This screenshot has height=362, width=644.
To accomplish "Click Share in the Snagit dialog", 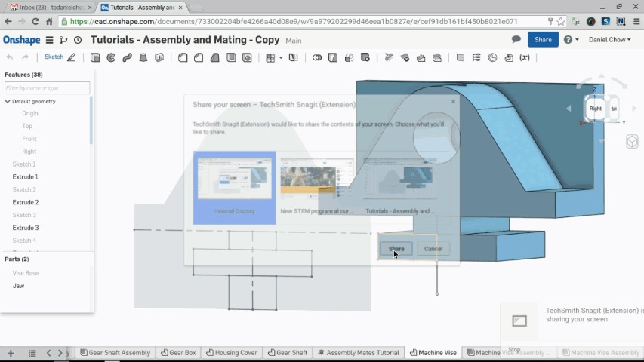I will (x=396, y=249).
